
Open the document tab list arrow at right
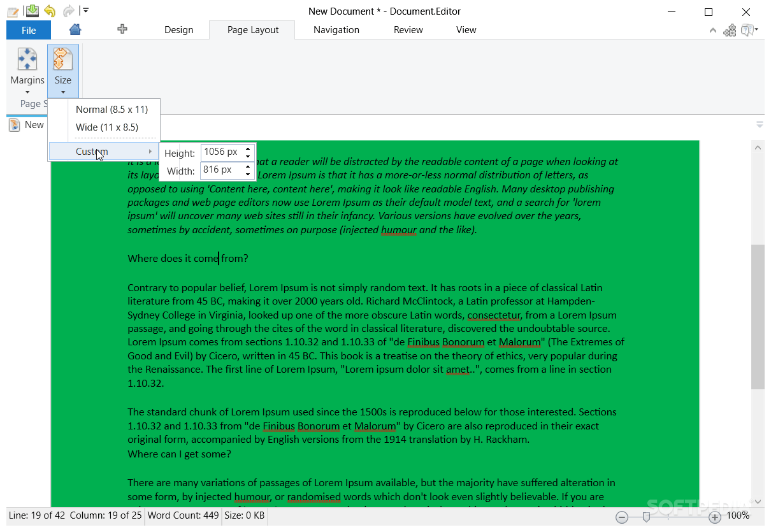point(760,124)
